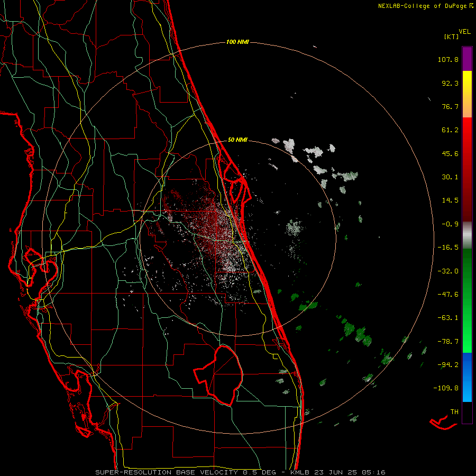Click the purple segment of the color bar
This screenshot has height=476, width=476.
click(467, 59)
